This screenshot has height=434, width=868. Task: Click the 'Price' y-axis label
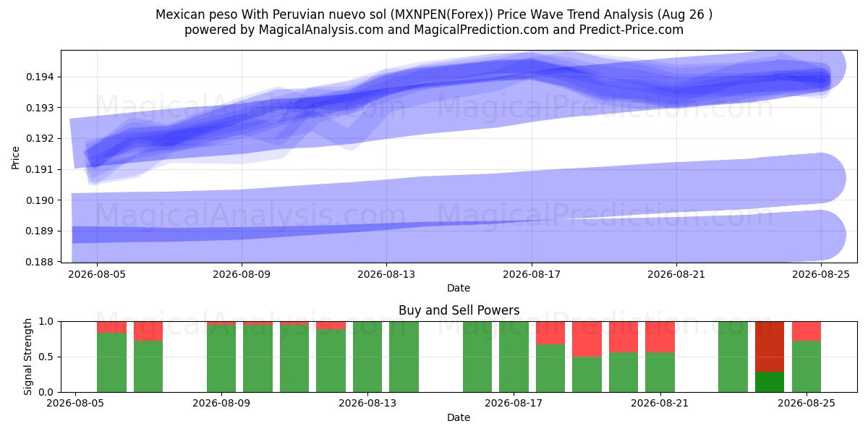(x=16, y=156)
